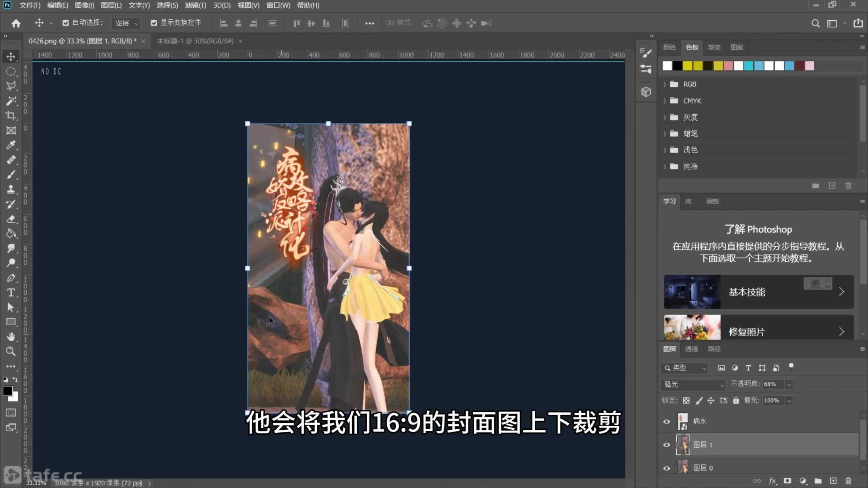
Task: Expand the CMYK swatch folder
Action: pyautogui.click(x=665, y=101)
